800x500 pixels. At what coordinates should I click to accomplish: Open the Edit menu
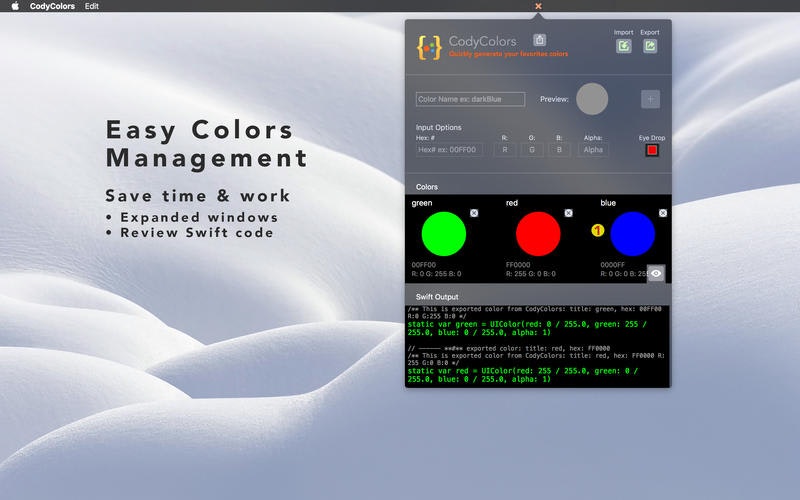tap(92, 6)
